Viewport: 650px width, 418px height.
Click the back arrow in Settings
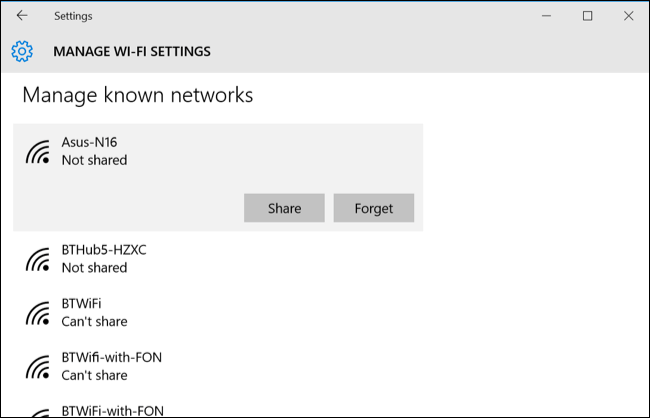click(22, 16)
